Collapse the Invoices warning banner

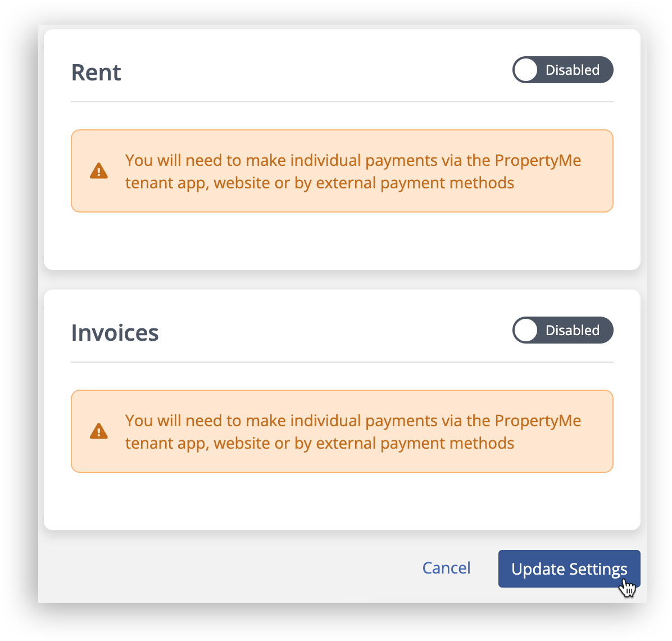(342, 431)
